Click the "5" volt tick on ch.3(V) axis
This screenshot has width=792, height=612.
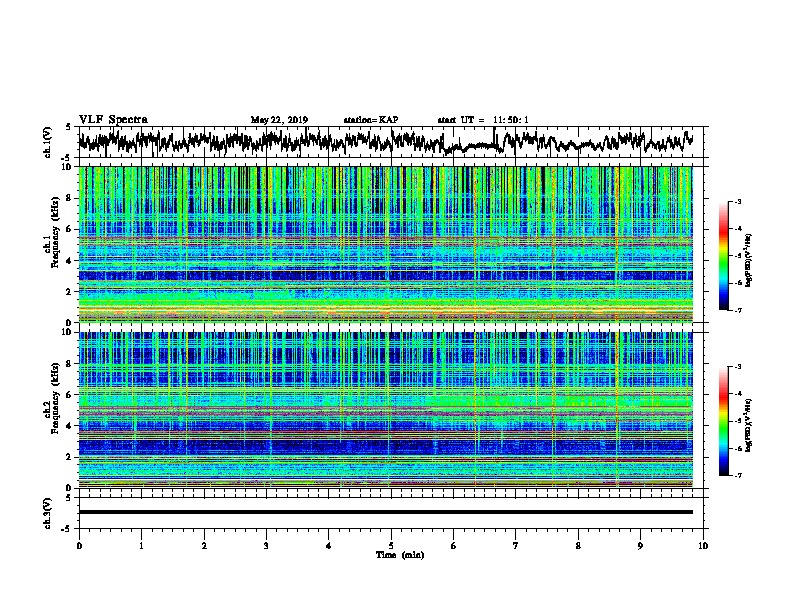point(68,498)
